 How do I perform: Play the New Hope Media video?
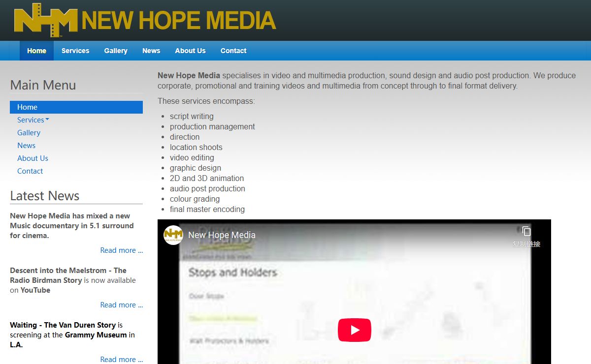coord(354,330)
